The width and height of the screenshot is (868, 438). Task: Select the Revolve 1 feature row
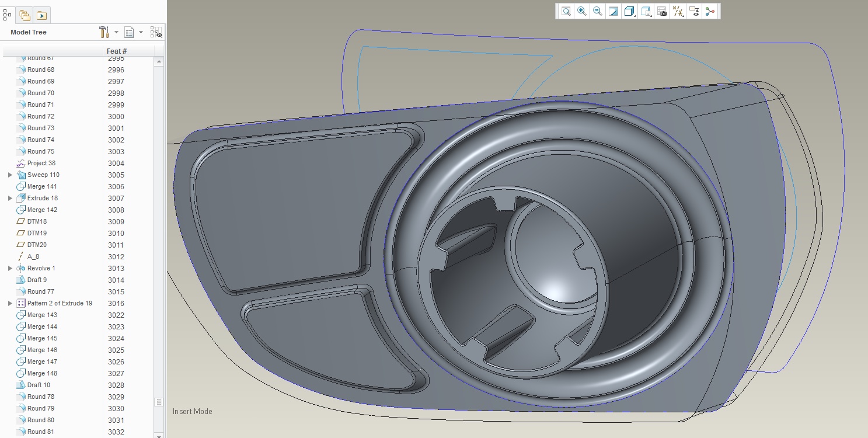(41, 268)
